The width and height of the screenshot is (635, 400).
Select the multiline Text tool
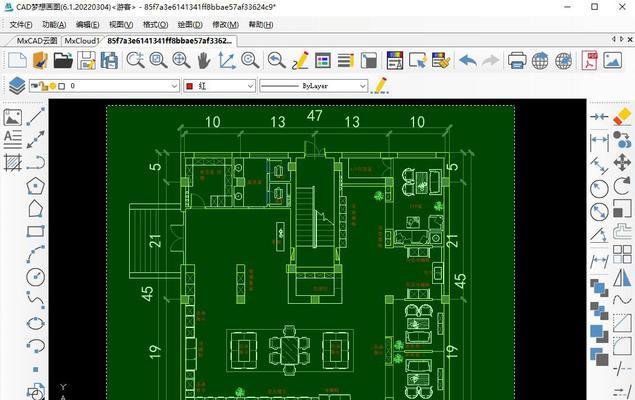coord(13,140)
